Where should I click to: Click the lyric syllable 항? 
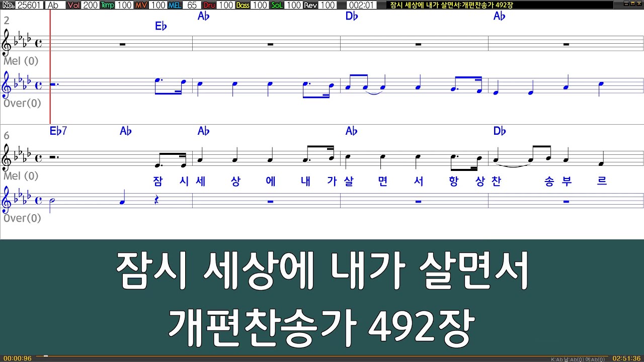[454, 182]
